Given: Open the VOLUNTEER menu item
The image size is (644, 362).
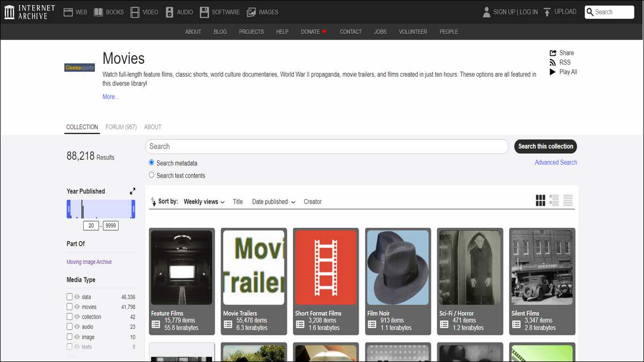Looking at the screenshot, I should (x=413, y=32).
